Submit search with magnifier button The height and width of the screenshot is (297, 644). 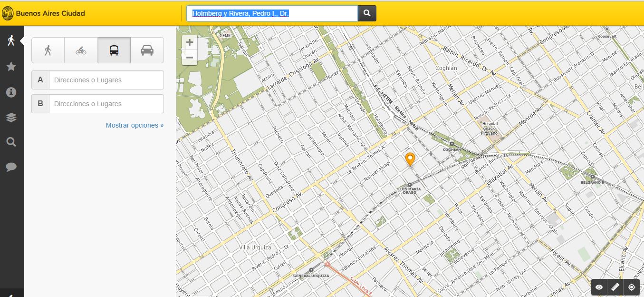(x=367, y=13)
